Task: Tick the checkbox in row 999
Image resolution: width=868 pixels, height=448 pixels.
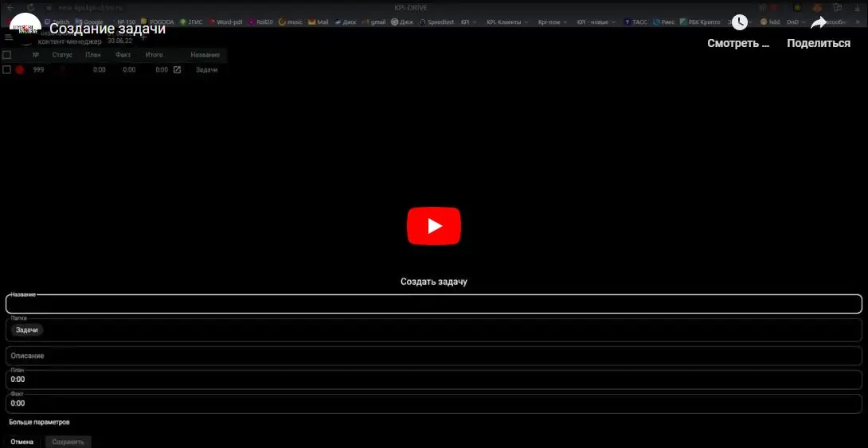Action: point(6,70)
